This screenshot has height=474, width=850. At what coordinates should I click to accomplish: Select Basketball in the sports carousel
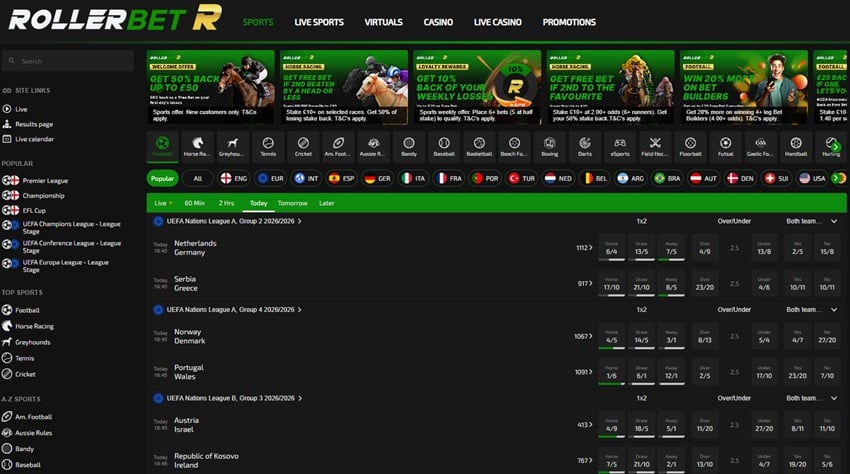479,146
